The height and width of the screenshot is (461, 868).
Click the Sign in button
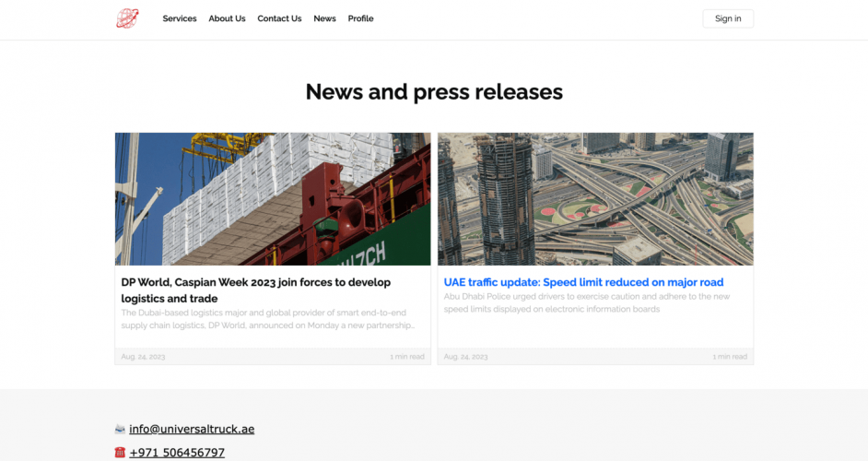728,18
